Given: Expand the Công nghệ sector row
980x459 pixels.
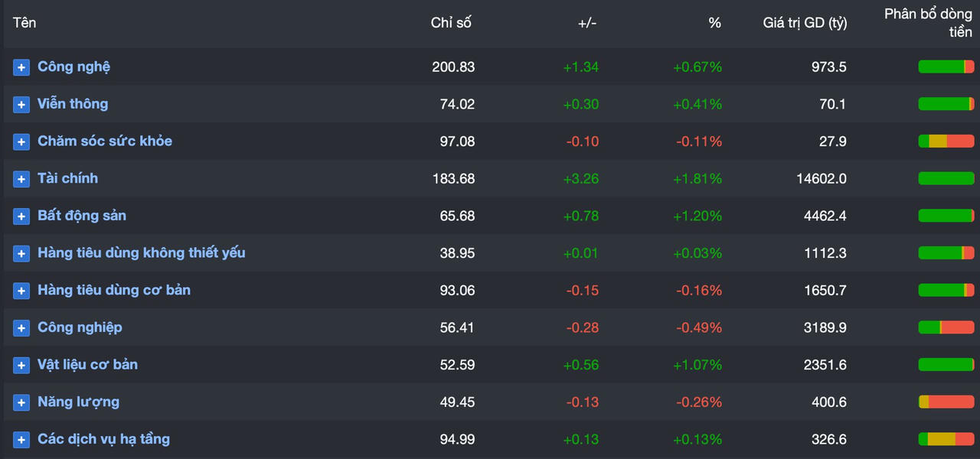Looking at the screenshot, I should [x=21, y=67].
